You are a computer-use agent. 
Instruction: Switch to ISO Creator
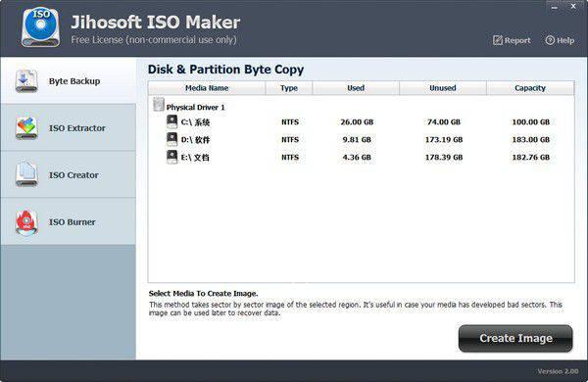pos(69,174)
